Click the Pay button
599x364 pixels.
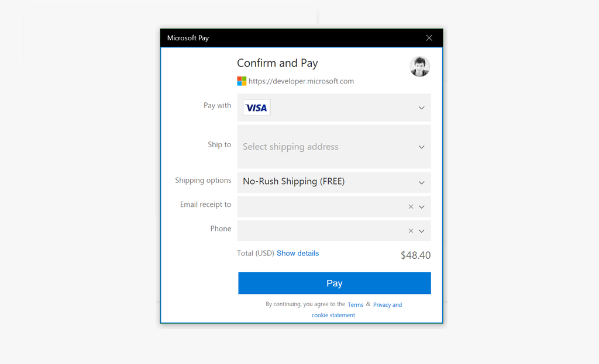[x=334, y=283]
